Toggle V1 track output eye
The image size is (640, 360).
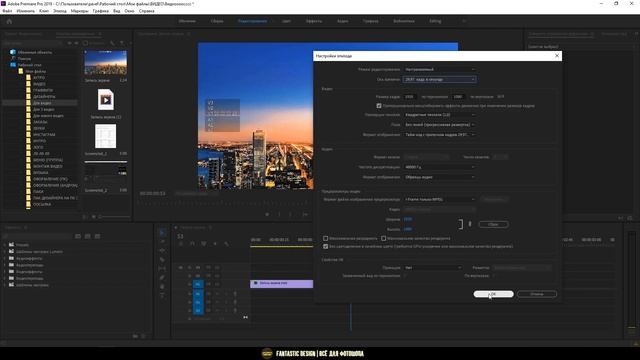pos(217,284)
